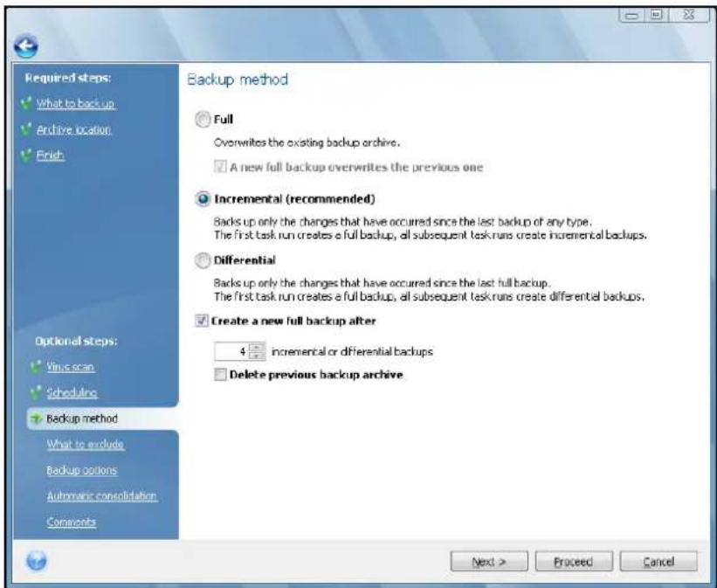Click the 'Backup method' page heading

(x=238, y=80)
